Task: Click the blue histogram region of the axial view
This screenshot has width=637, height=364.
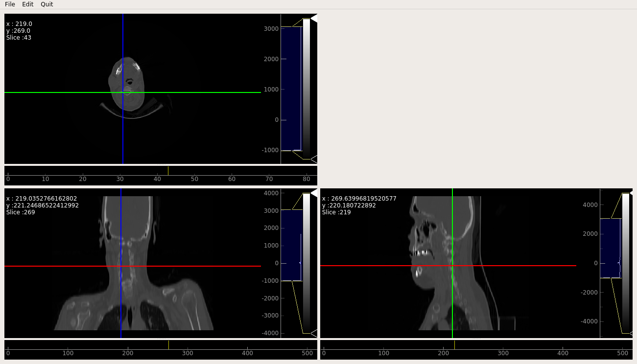Action: [291, 89]
